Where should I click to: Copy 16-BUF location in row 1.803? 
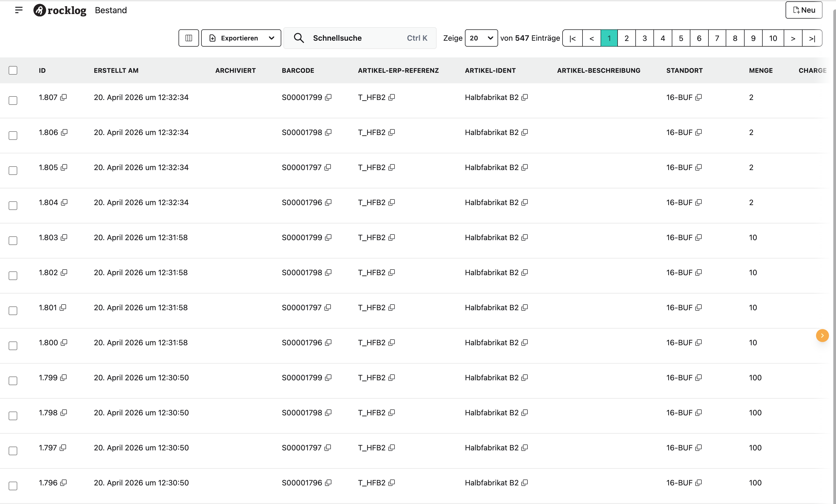[698, 237]
